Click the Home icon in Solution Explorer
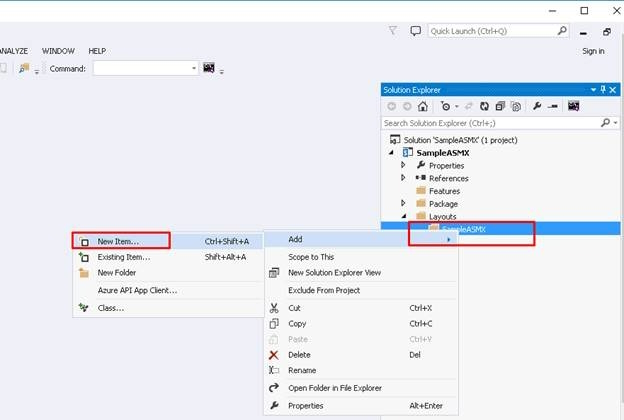The image size is (624, 420). tap(423, 106)
